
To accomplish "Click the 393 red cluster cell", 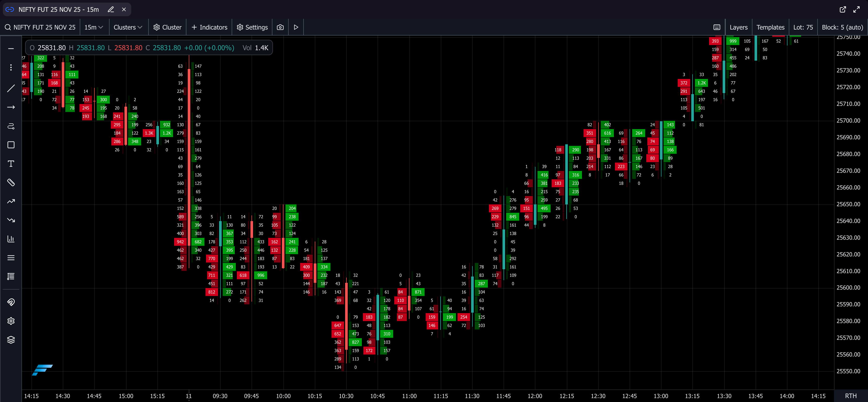I will click(715, 41).
